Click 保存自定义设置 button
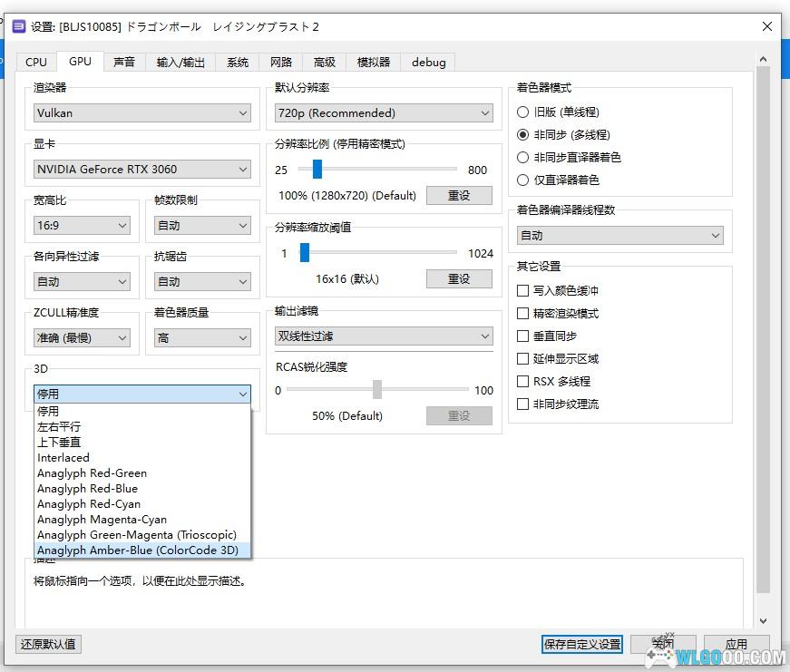 click(x=582, y=645)
